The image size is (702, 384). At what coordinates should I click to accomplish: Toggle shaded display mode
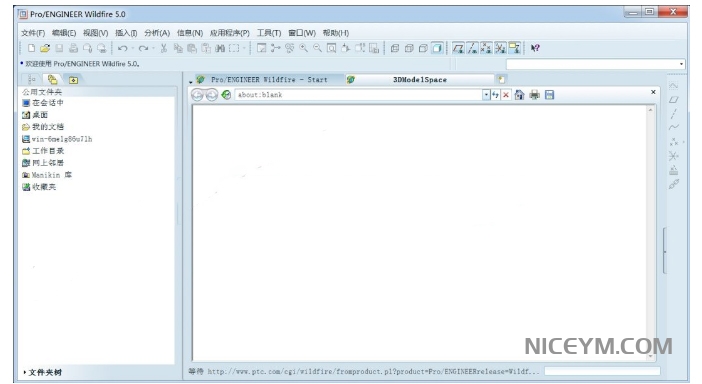click(437, 48)
